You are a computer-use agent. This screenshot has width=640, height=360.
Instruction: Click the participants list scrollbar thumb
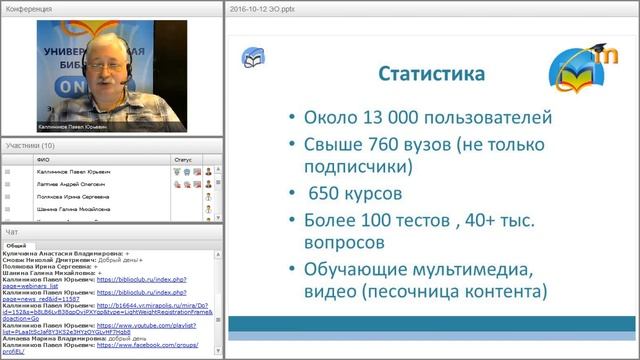pyautogui.click(x=218, y=182)
